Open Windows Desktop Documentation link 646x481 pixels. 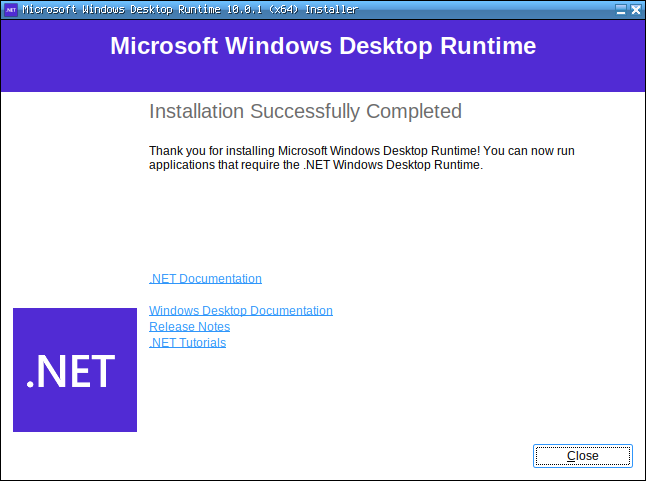240,311
